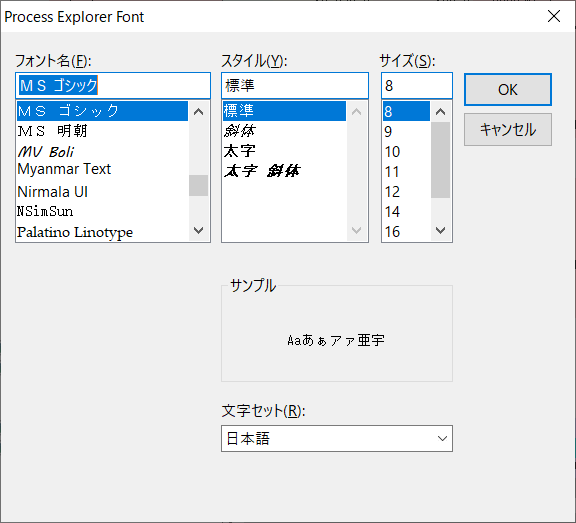The height and width of the screenshot is (523, 576).
Task: Select size 10
Action: coord(406,151)
